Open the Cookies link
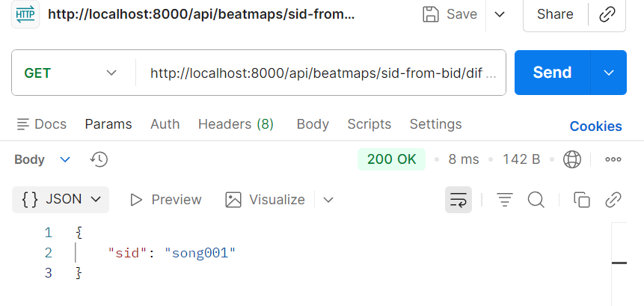 [x=595, y=126]
